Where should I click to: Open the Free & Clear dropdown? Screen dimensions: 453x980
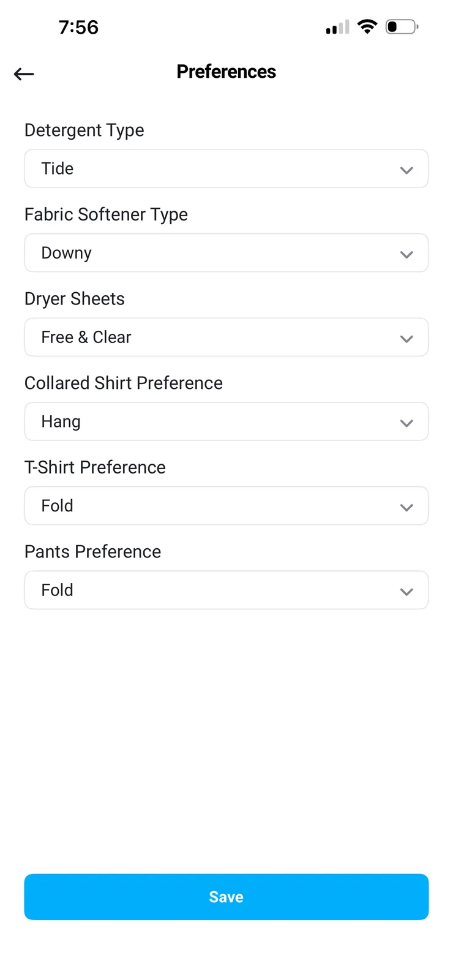coord(226,337)
